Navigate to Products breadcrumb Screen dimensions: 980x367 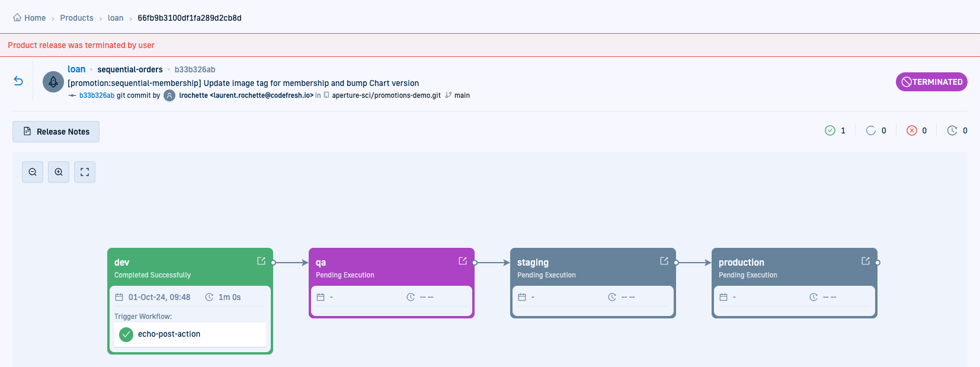coord(76,18)
